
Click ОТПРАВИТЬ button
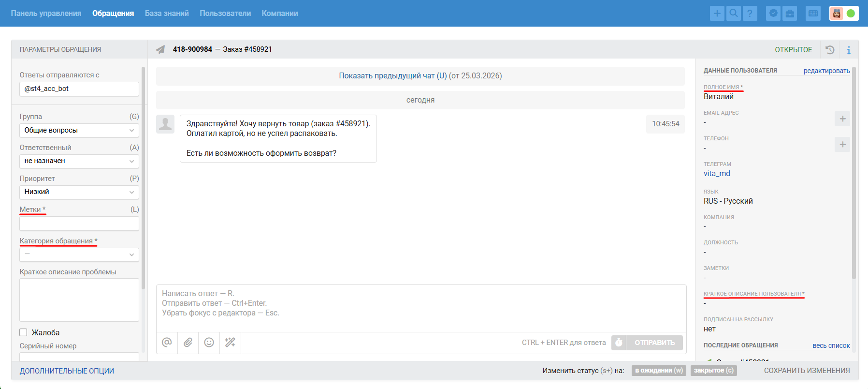[x=654, y=343]
